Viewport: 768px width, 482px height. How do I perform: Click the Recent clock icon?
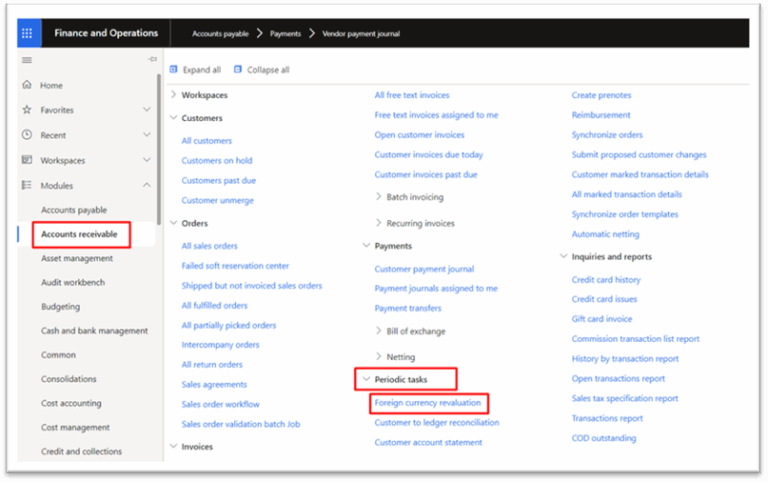pos(27,135)
